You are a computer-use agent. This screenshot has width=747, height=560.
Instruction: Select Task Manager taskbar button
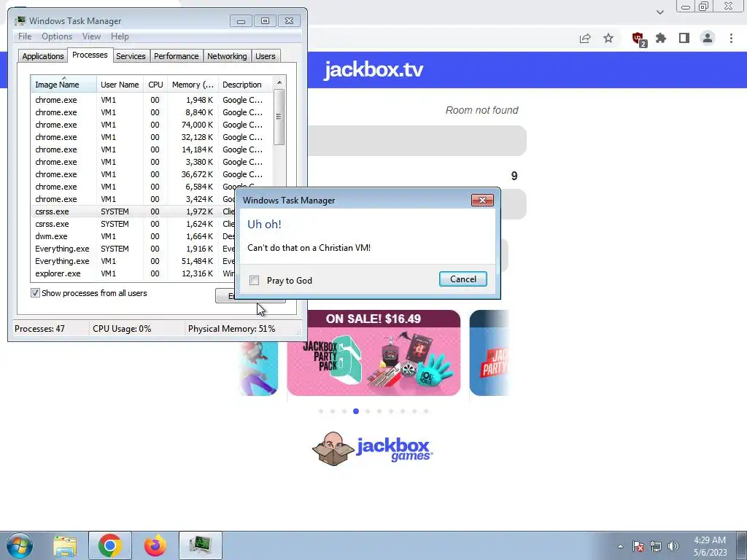click(200, 545)
